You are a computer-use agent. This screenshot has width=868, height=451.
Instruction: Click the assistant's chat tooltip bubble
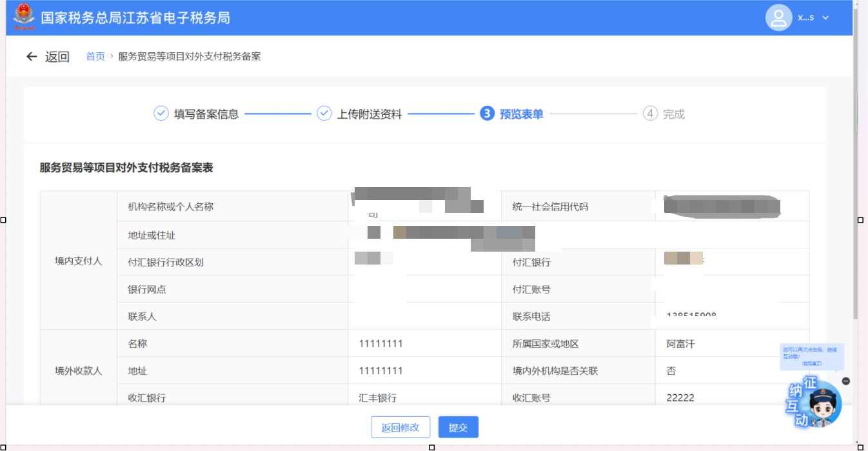point(811,356)
